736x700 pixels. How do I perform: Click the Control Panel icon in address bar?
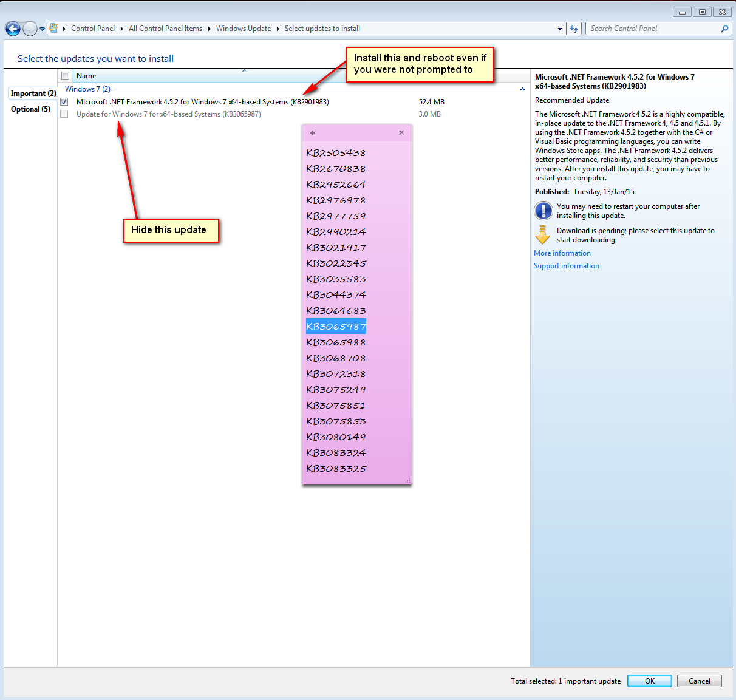click(x=53, y=28)
